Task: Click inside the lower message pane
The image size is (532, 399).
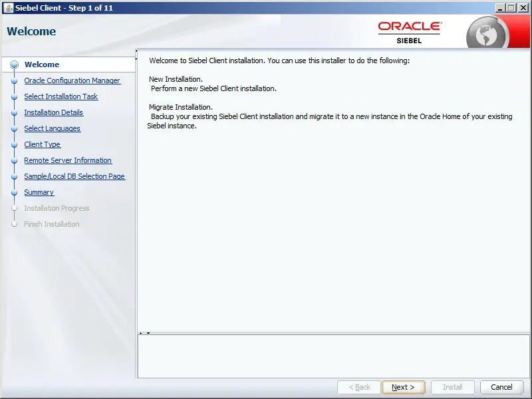Action: (334, 356)
